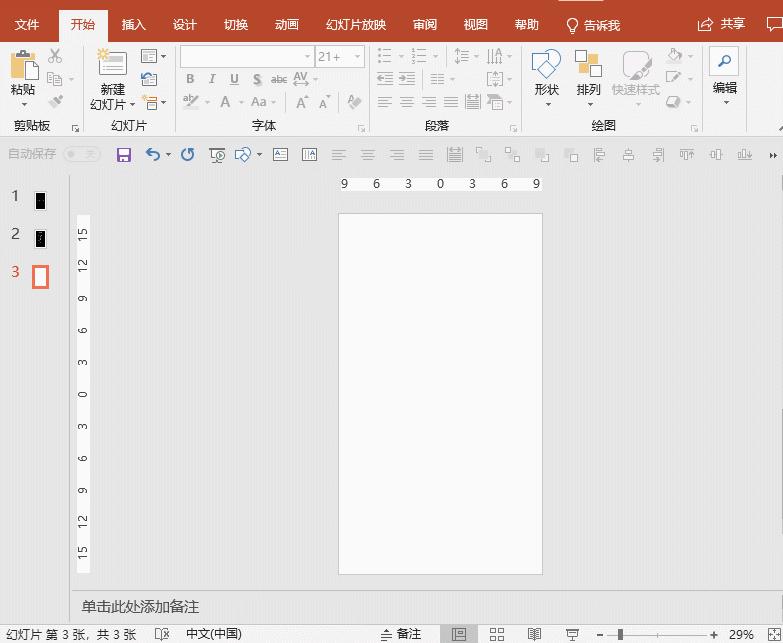The height and width of the screenshot is (643, 783).
Task: Open the Insert (插入) tab
Action: tap(133, 25)
